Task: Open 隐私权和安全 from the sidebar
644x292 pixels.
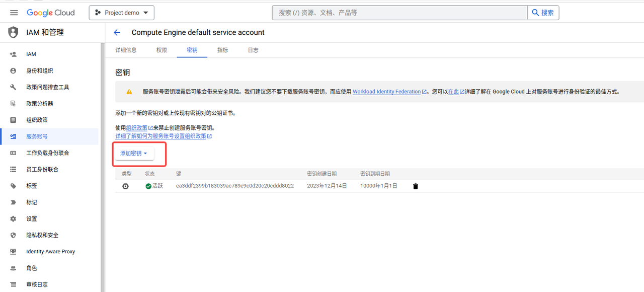Action: click(42, 235)
